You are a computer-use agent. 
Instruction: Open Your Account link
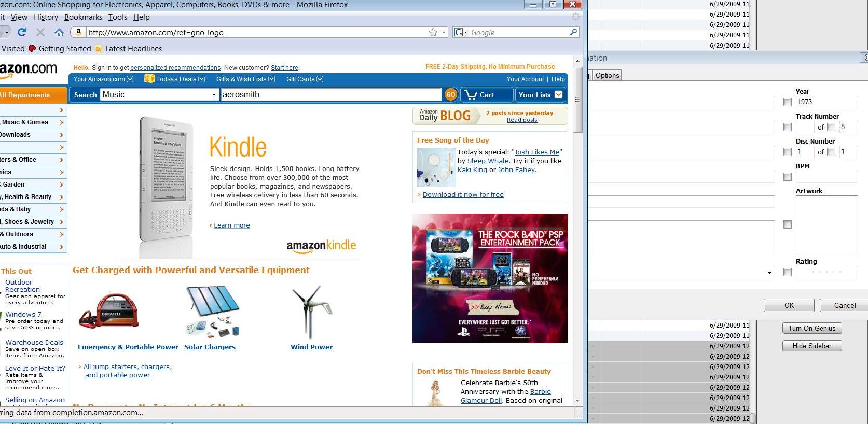coord(525,79)
